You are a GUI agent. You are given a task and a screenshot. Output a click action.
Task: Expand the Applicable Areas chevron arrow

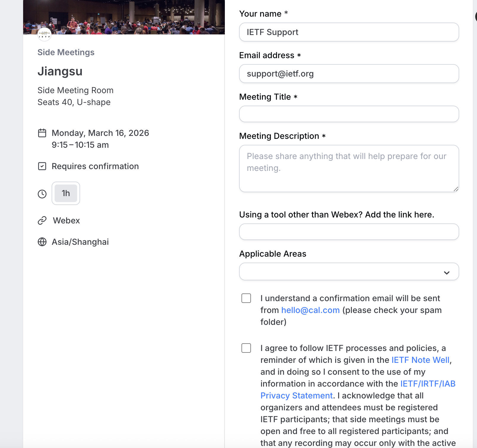click(x=447, y=273)
